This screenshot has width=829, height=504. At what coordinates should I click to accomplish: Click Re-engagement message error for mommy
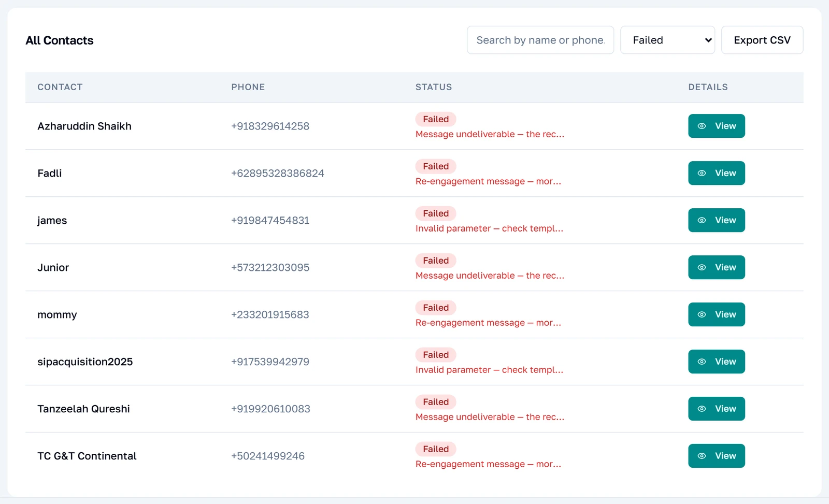coord(488,323)
